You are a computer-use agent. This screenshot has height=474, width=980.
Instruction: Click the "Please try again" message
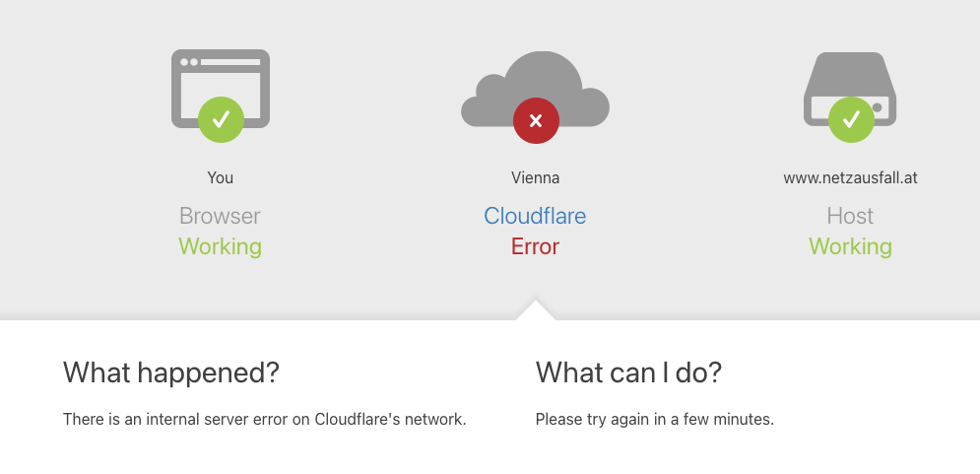(654, 419)
